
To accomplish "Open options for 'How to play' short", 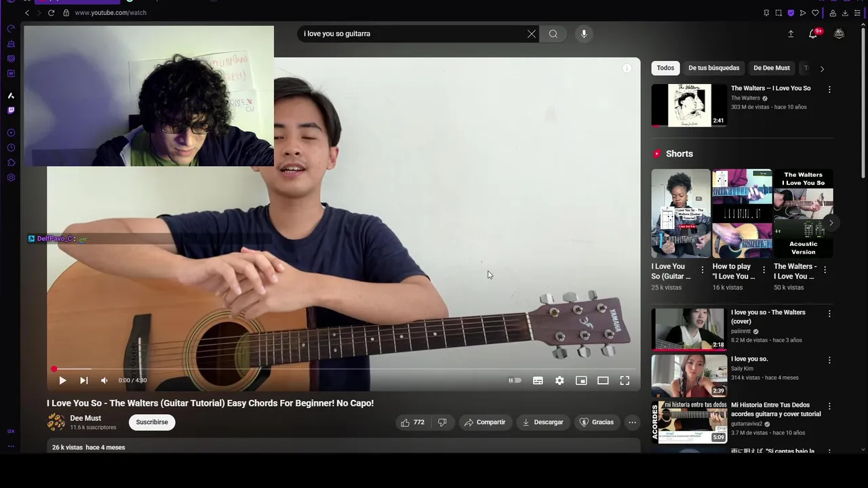I will point(764,270).
